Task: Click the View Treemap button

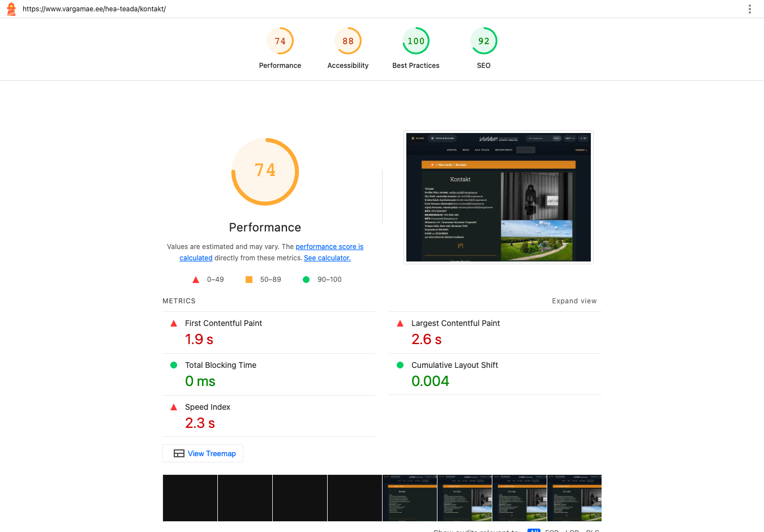Action: point(203,453)
